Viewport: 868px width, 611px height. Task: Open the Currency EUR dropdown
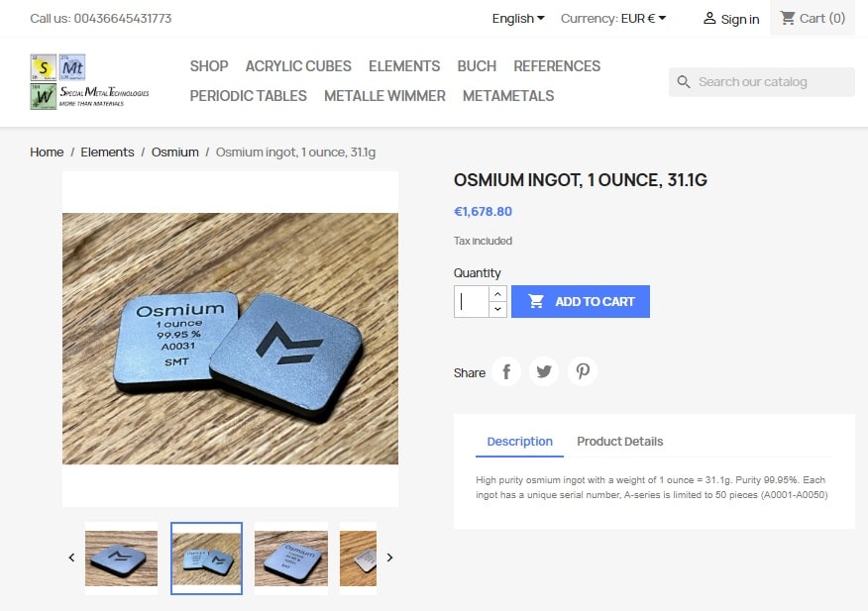point(613,18)
